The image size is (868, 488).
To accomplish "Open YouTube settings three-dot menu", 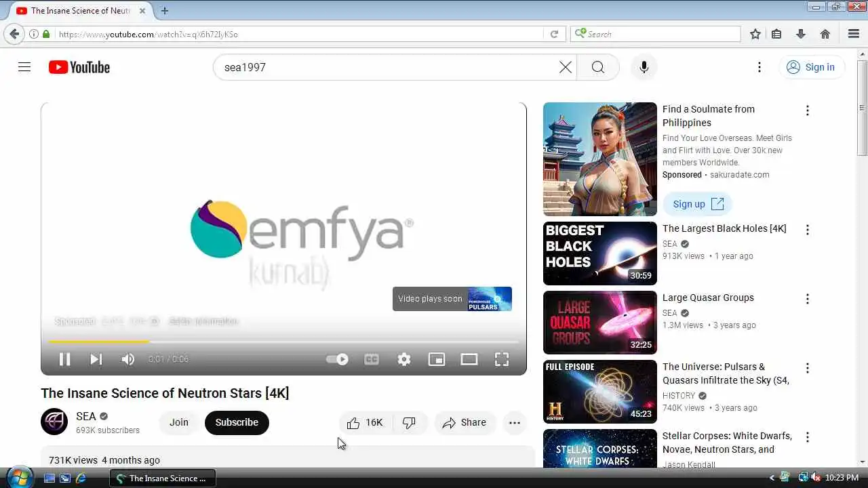I will point(759,67).
